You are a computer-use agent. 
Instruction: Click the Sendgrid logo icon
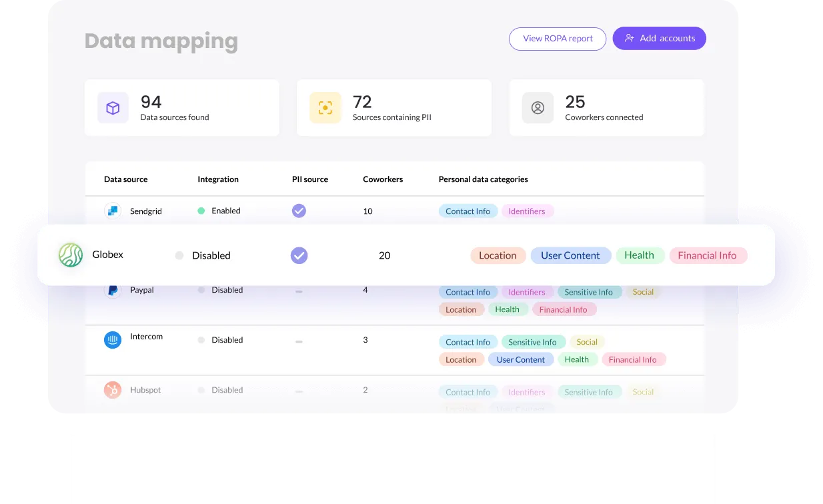tap(112, 211)
